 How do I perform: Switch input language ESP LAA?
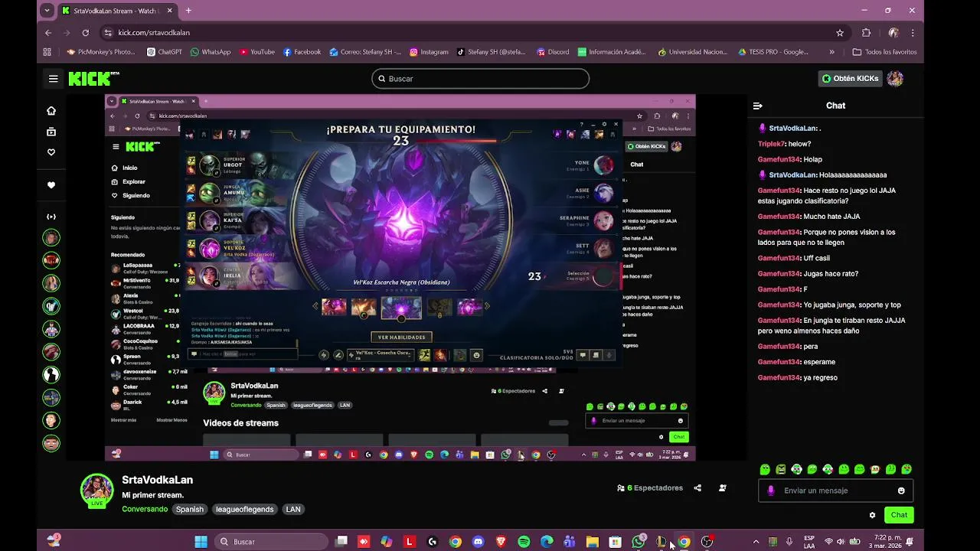809,542
